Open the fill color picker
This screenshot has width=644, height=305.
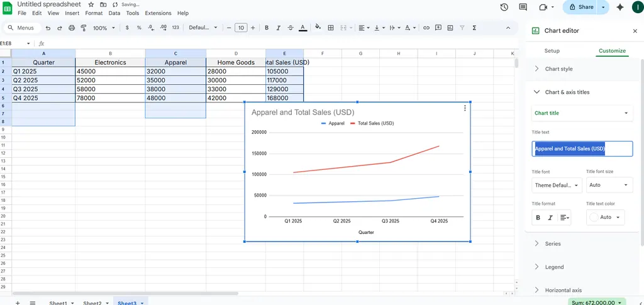coord(318,28)
